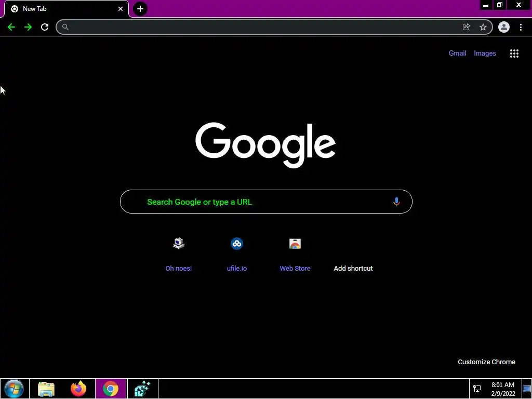Start voice search with the microphone icon
The image size is (532, 399).
coord(396,202)
